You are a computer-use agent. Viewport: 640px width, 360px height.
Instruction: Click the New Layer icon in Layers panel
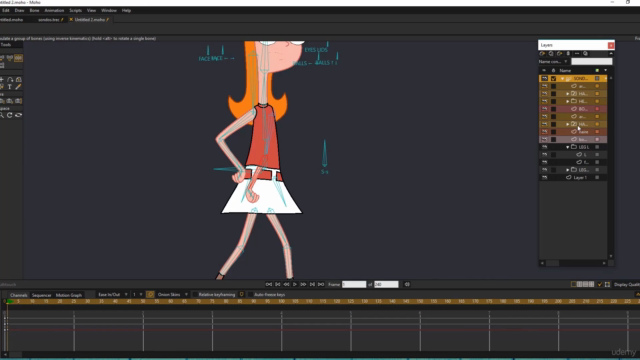tap(542, 53)
